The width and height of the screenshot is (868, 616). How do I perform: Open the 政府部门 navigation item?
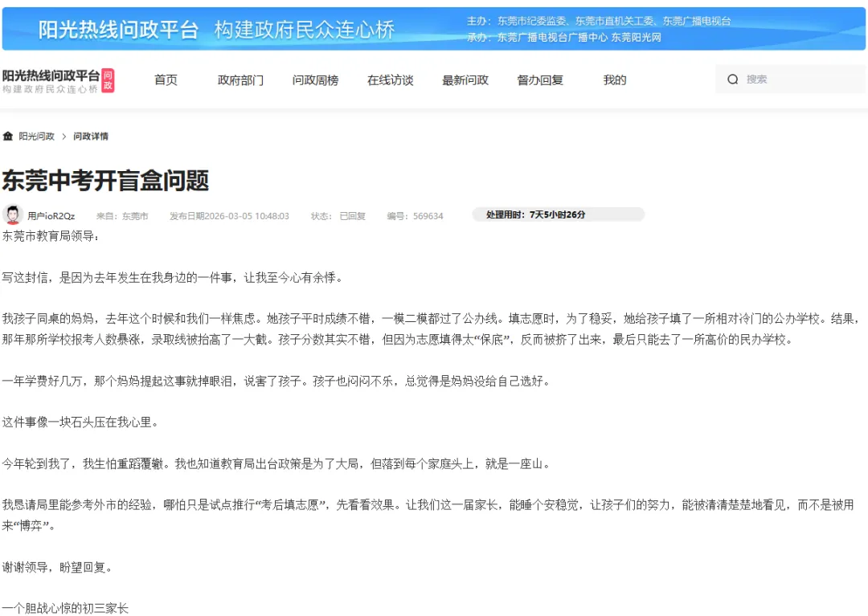pos(240,80)
